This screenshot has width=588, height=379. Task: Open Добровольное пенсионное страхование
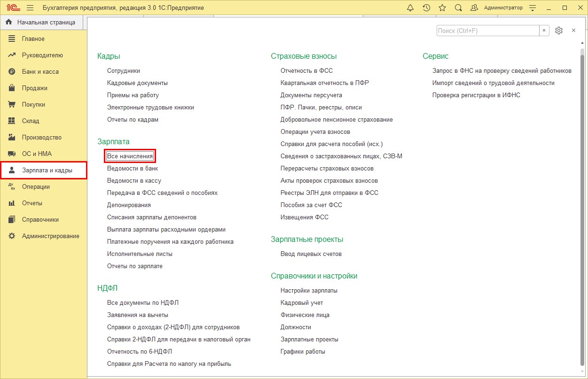[x=337, y=120]
